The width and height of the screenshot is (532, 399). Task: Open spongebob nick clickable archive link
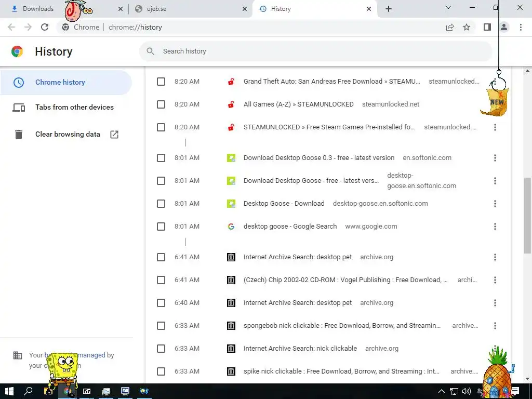tap(342, 326)
